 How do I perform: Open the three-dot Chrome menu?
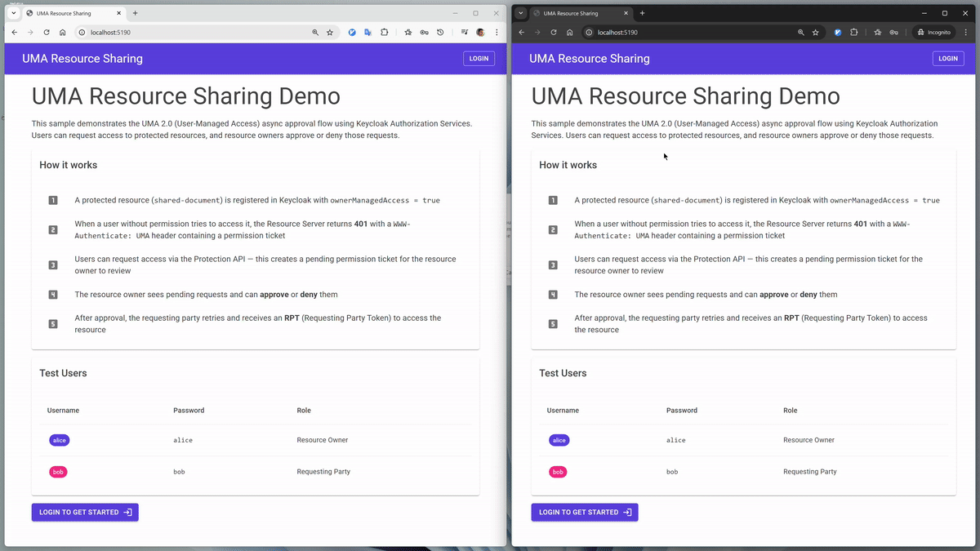(497, 32)
